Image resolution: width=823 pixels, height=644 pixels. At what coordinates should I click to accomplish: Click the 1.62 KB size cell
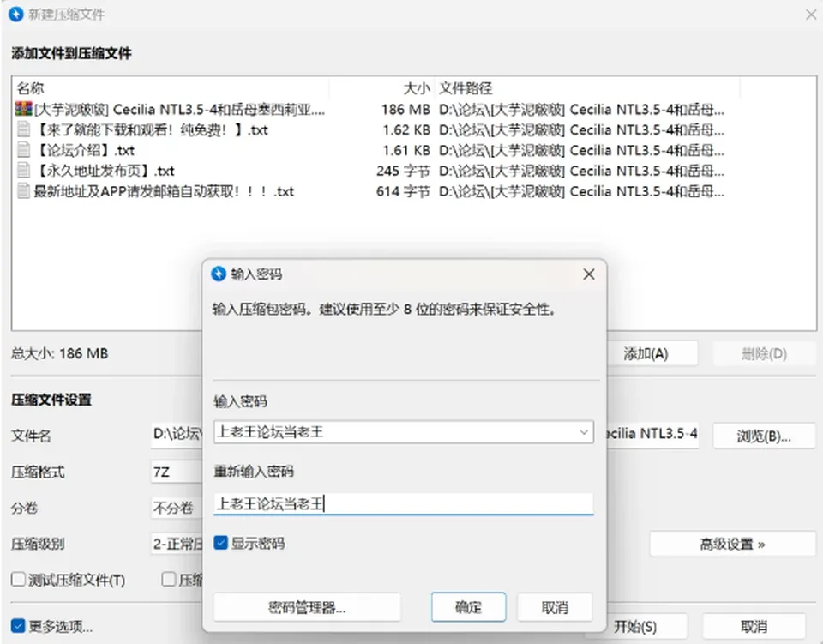tap(406, 129)
